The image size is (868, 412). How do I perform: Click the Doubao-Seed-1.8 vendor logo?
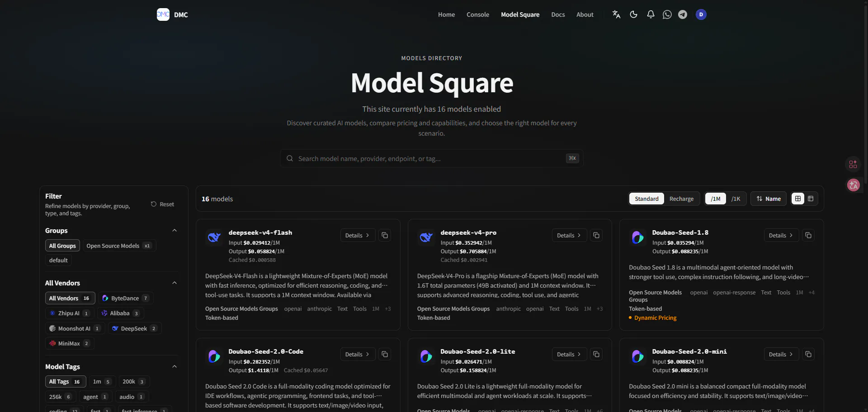(x=637, y=237)
